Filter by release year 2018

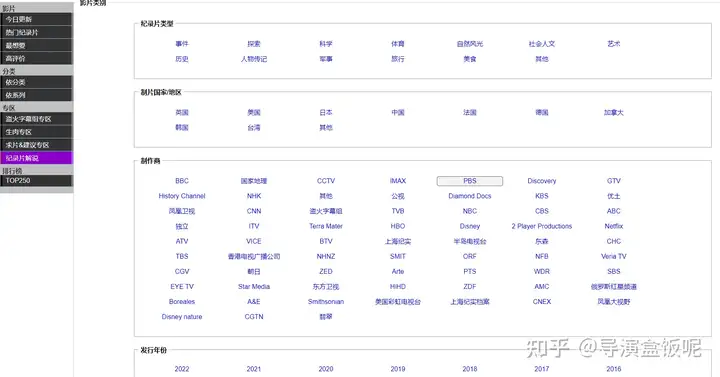tap(470, 369)
